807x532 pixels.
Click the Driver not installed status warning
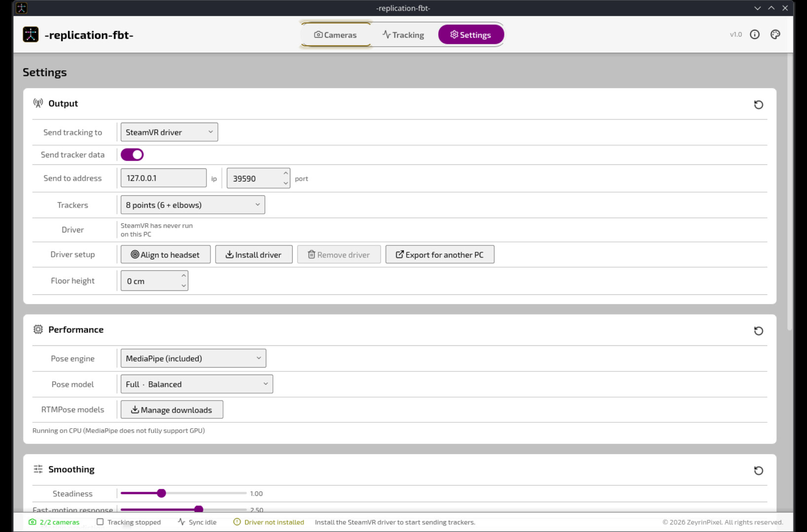pyautogui.click(x=269, y=522)
